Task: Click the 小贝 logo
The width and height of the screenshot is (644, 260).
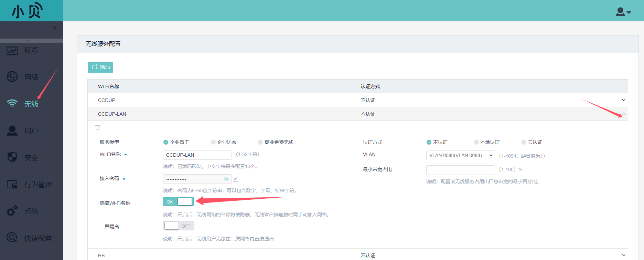Action: (x=28, y=11)
